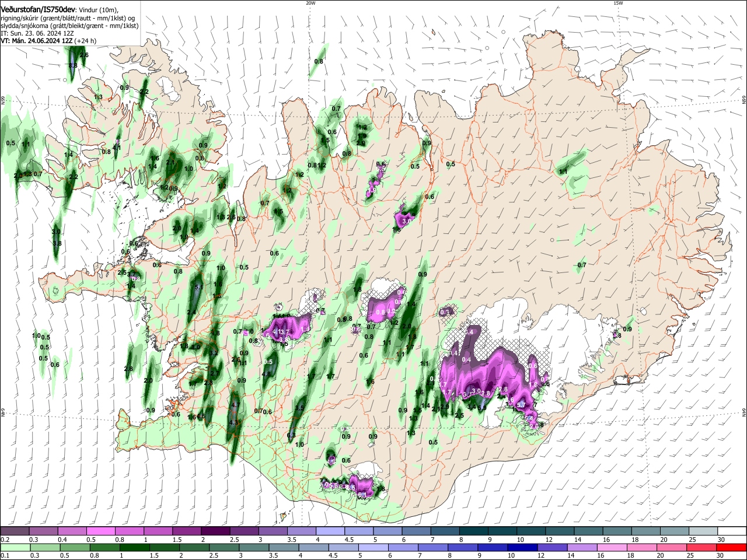This screenshot has width=747, height=560.
Task: Click the '0.4' label in the legend
Action: point(62,540)
